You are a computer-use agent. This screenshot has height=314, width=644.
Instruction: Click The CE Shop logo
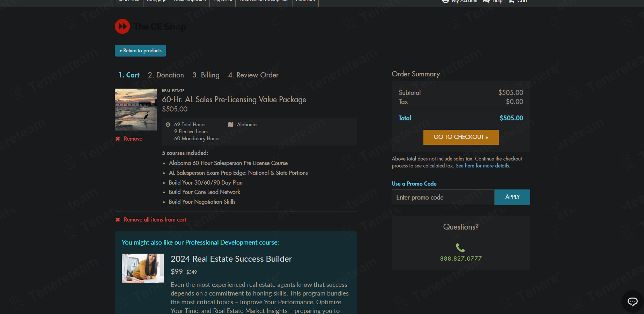pos(150,27)
